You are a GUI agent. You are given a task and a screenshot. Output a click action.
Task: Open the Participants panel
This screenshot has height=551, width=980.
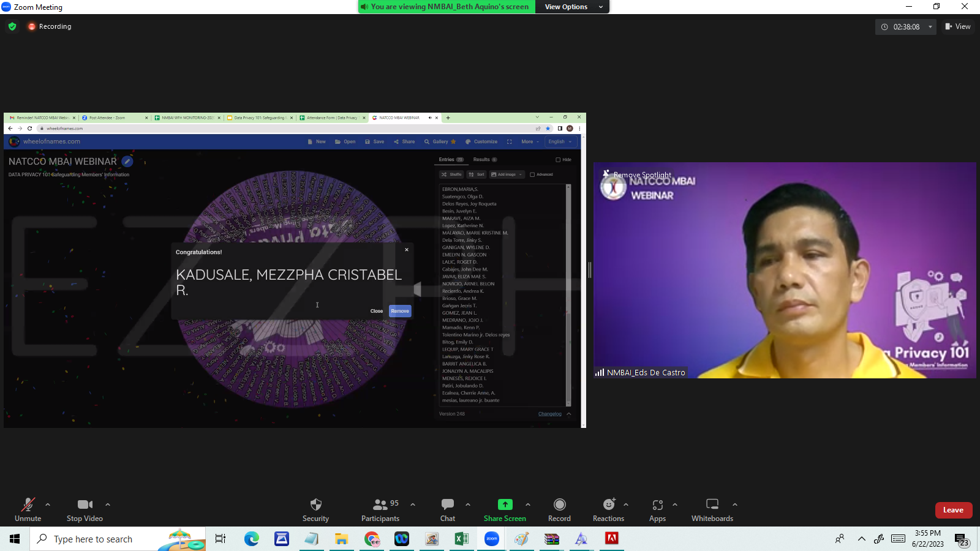coord(380,509)
